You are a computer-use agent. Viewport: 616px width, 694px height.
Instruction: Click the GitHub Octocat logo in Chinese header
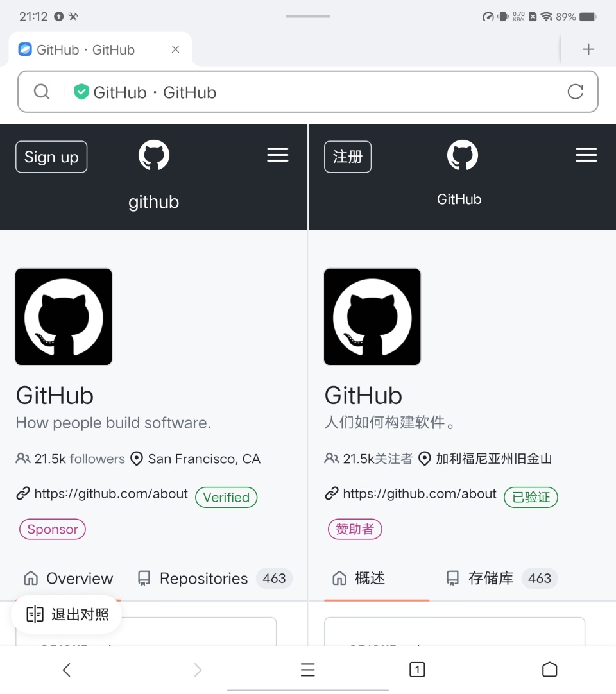click(x=463, y=155)
